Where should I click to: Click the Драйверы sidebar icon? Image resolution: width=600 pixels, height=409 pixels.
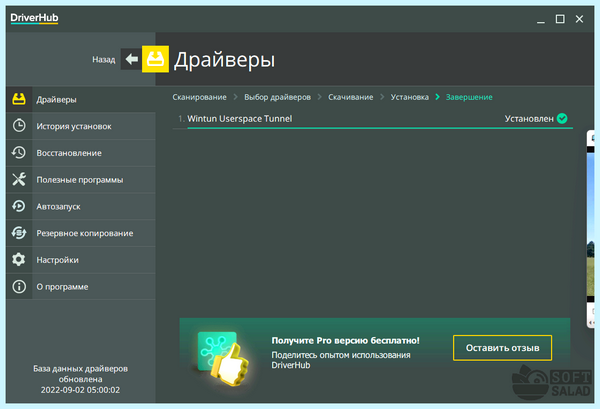click(x=19, y=99)
